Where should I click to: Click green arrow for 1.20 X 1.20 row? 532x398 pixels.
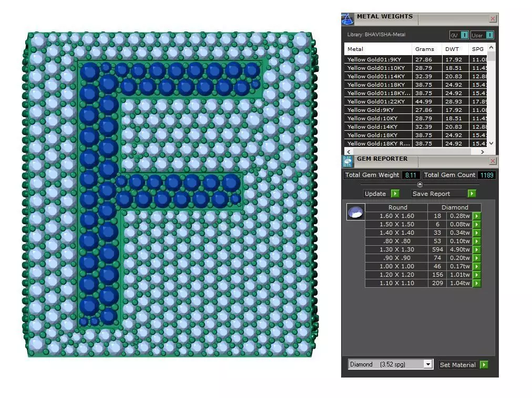[477, 275]
